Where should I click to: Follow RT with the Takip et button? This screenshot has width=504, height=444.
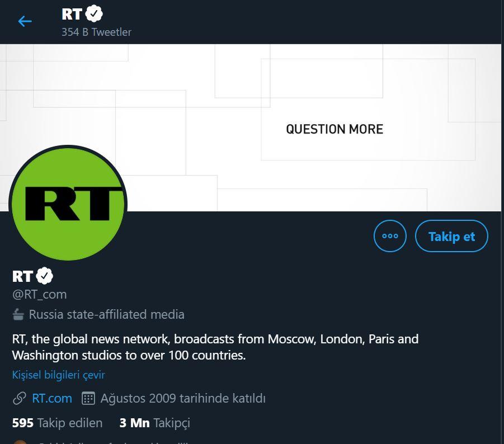tap(451, 236)
